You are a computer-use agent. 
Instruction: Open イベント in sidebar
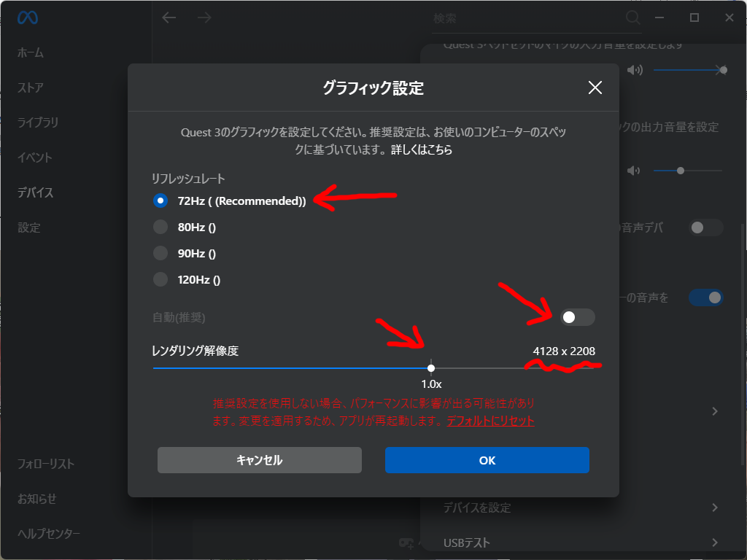pos(34,157)
